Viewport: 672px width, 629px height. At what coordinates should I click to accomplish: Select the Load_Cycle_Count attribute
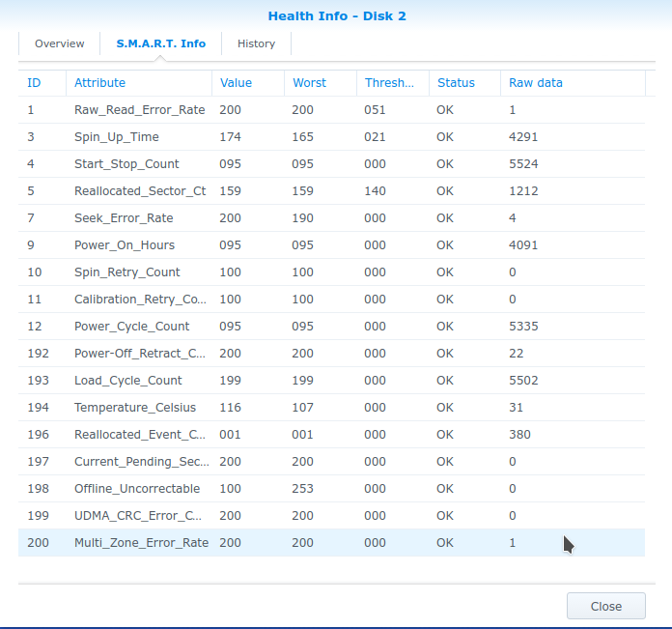pos(127,380)
